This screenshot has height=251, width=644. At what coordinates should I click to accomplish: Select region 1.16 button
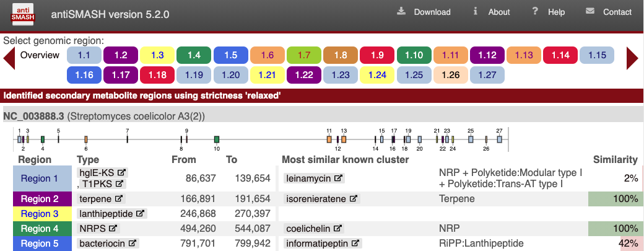click(84, 75)
